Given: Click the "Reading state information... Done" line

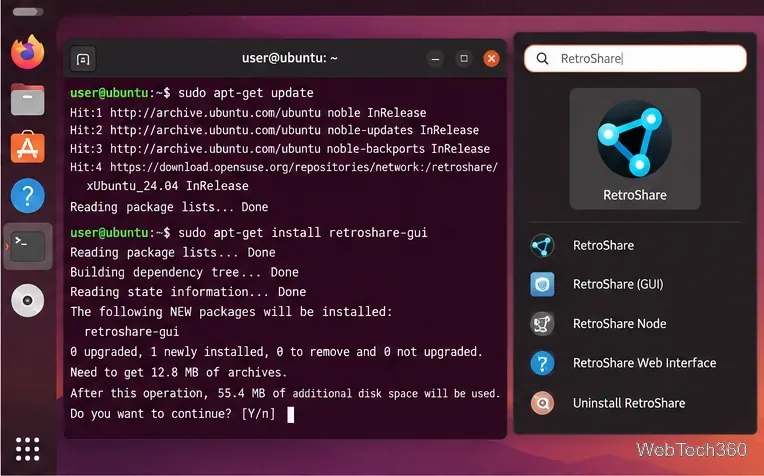Looking at the screenshot, I should click(x=188, y=292).
